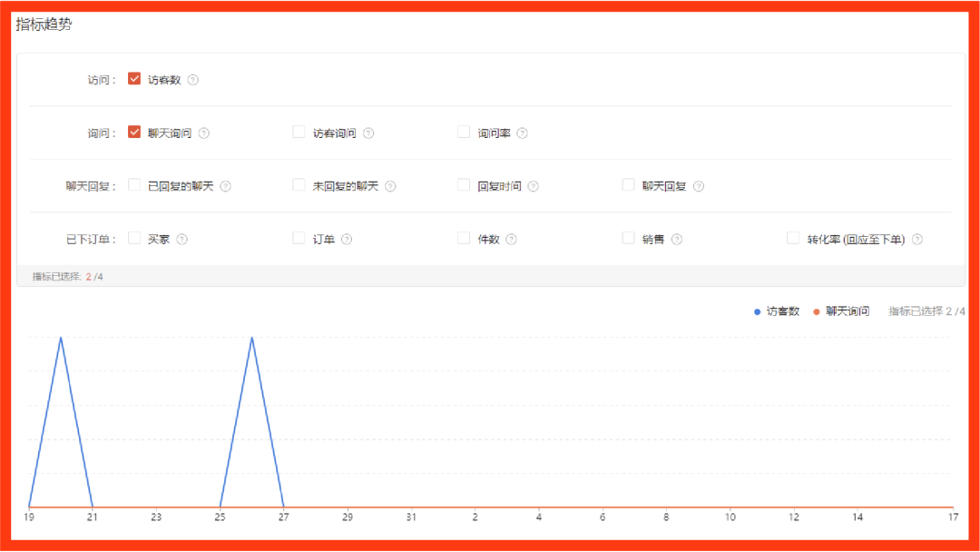Click the chart peak above date 26
The width and height of the screenshot is (980, 552).
pos(252,339)
